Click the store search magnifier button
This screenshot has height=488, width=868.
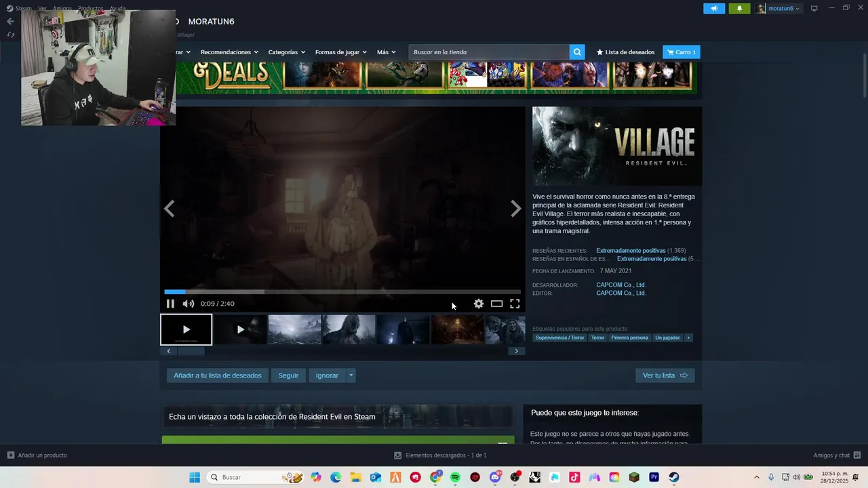pos(577,52)
